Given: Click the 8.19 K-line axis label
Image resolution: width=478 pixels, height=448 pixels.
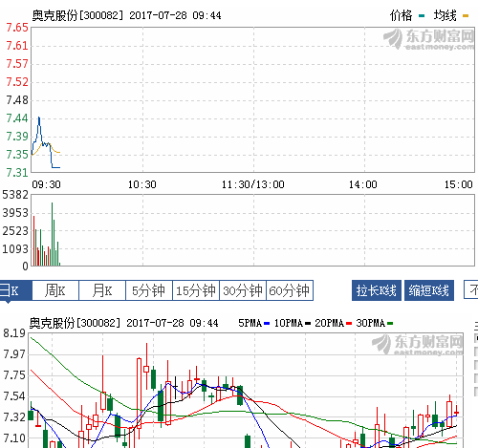Looking at the screenshot, I should [x=14, y=333].
